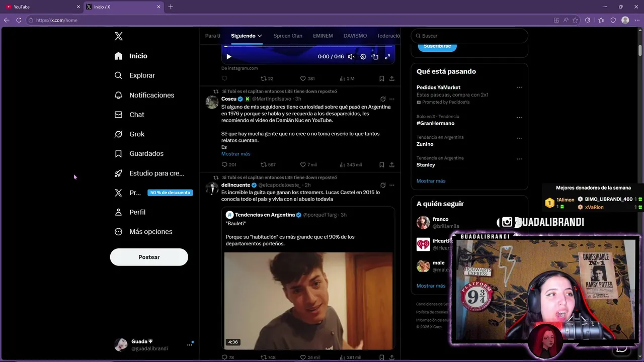
Task: Play the Instagram video
Action: pyautogui.click(x=229, y=57)
